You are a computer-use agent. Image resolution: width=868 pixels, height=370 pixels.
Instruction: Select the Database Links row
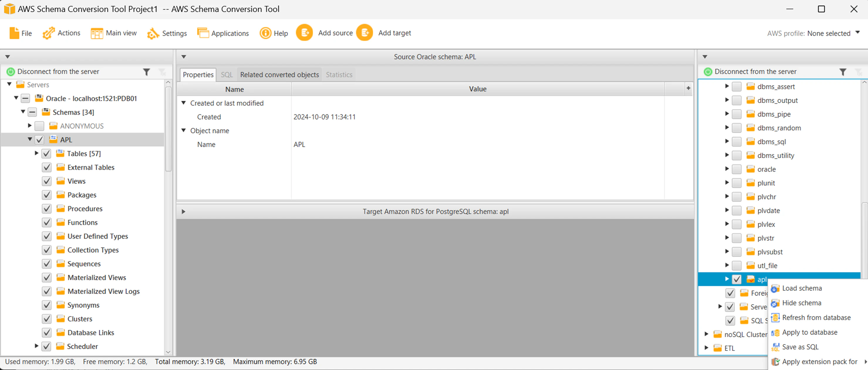pos(91,333)
